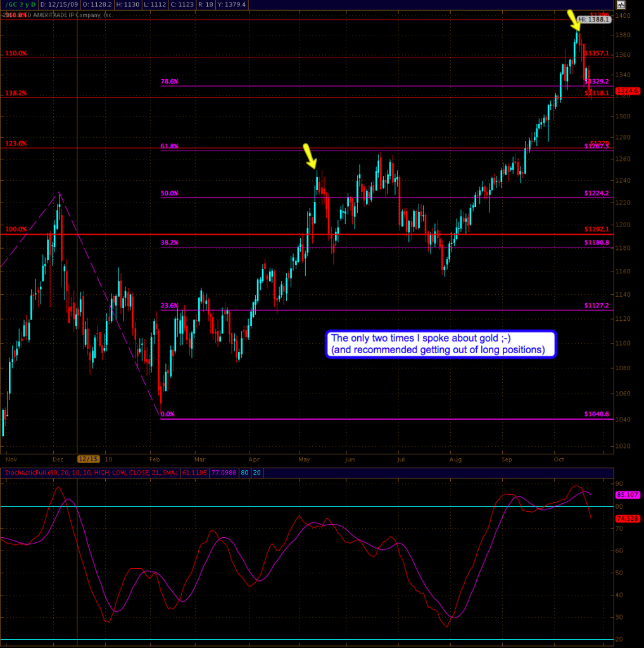Click the yellow arrow above the May peak
The height and width of the screenshot is (648, 644).
tap(310, 156)
